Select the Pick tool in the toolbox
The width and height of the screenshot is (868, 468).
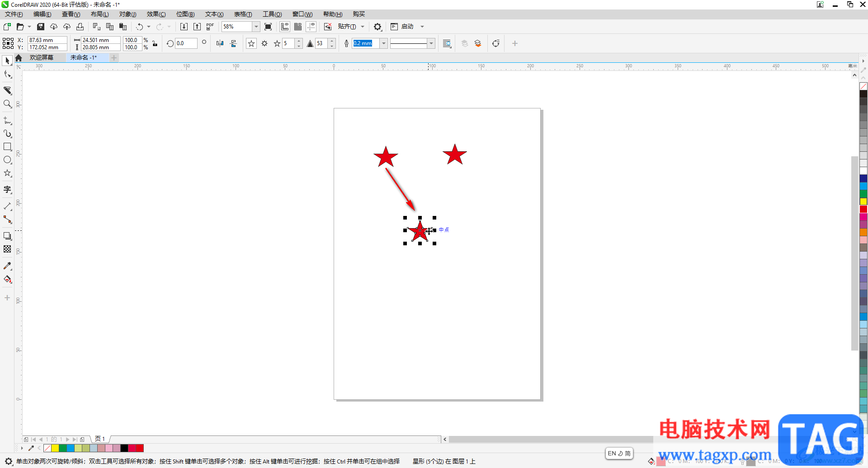(7, 61)
